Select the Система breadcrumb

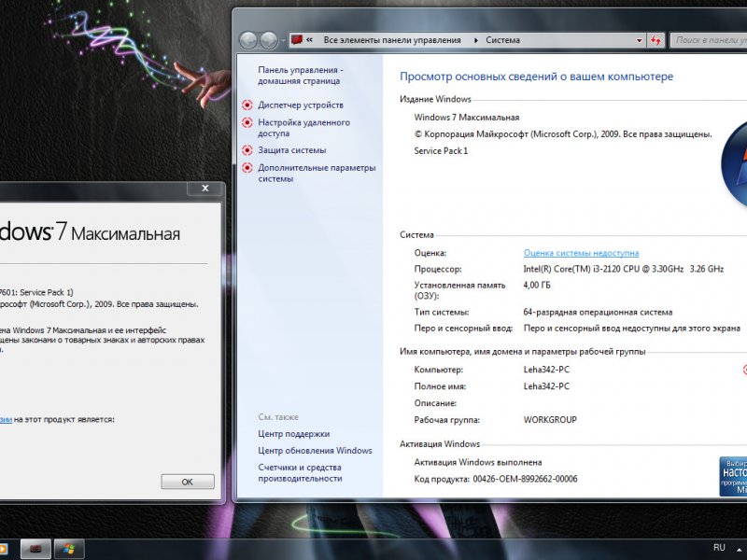point(502,40)
